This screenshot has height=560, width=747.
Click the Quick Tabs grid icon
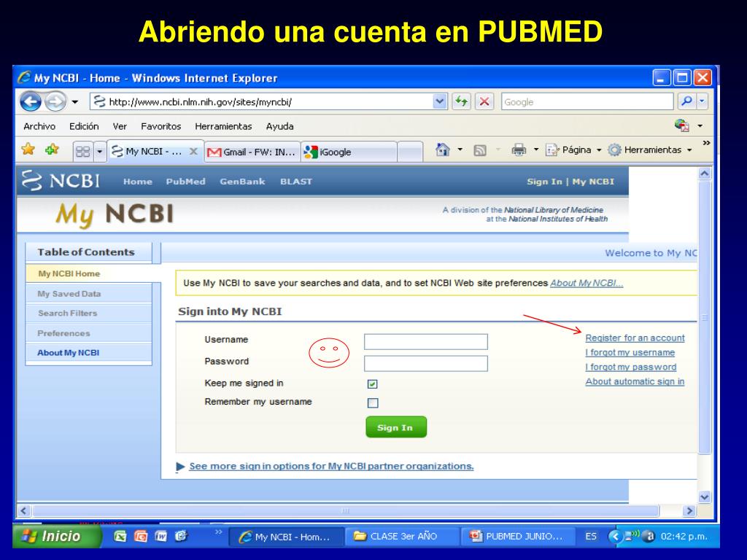[x=83, y=152]
